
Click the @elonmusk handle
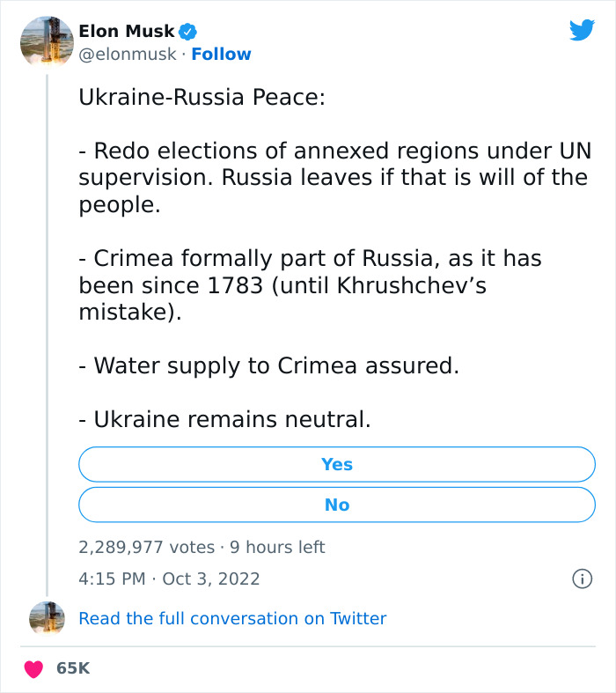point(128,54)
